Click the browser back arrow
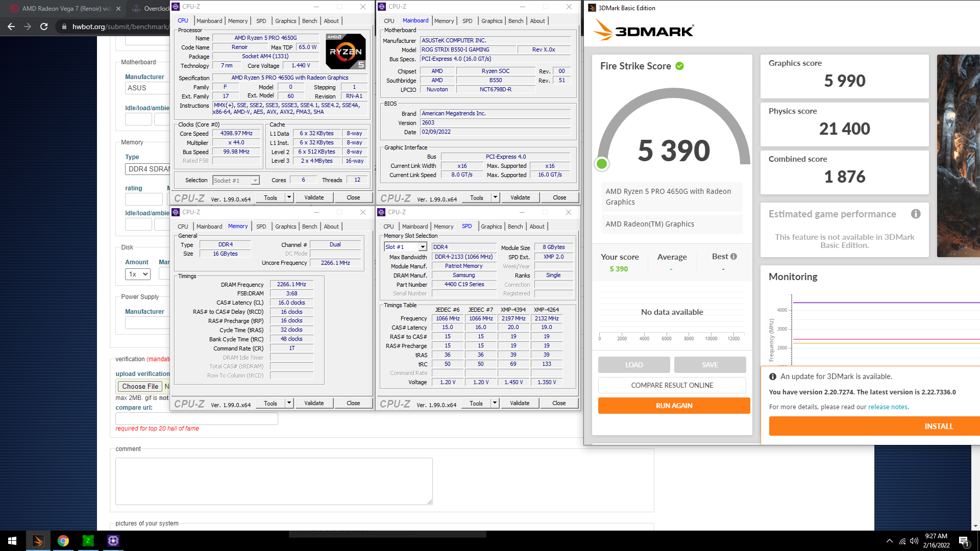980x551 pixels. [x=11, y=27]
